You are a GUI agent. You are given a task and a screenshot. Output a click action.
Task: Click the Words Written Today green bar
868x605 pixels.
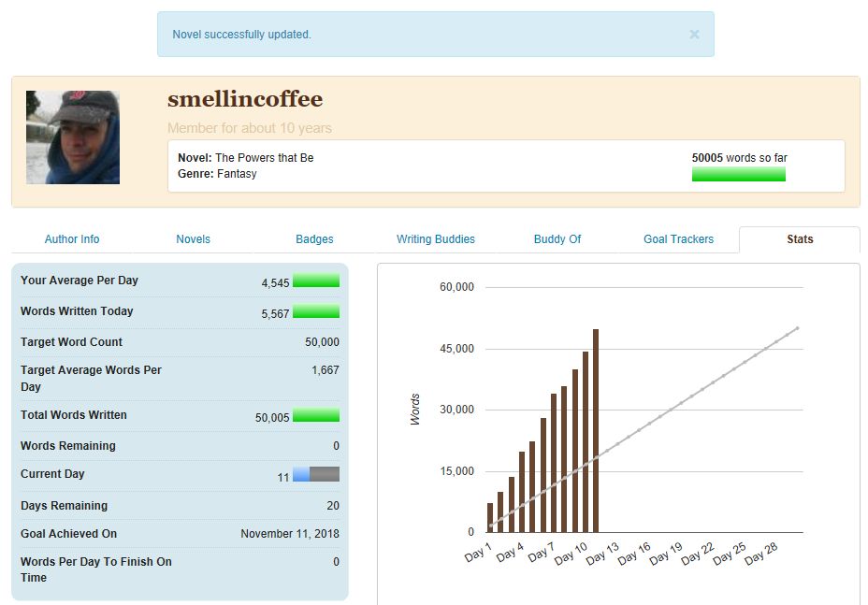pyautogui.click(x=315, y=311)
